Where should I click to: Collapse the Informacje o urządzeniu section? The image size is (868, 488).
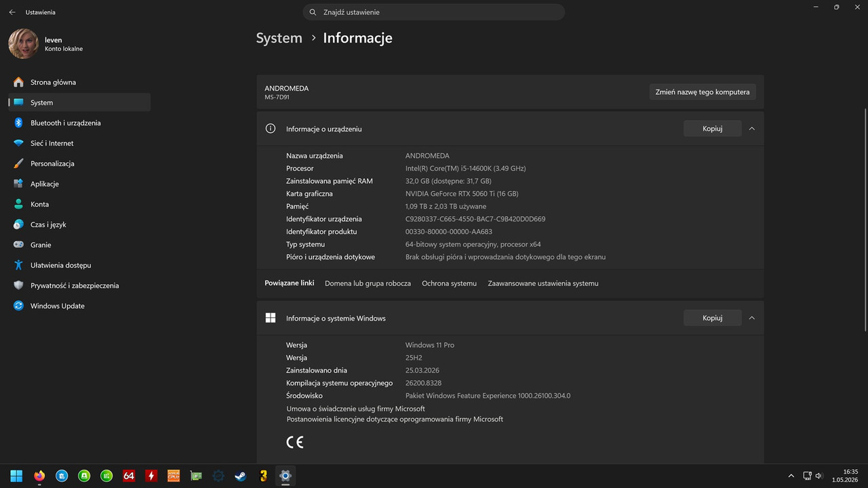coord(751,129)
